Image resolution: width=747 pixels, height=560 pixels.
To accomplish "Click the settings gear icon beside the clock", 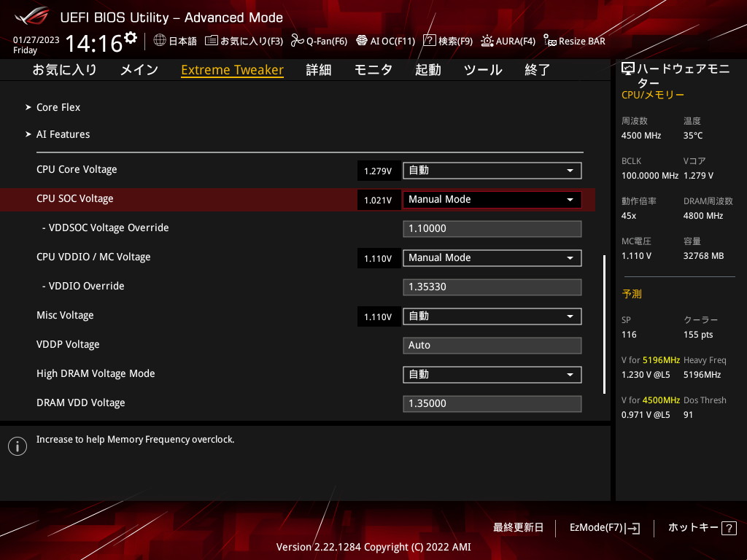I will [131, 38].
